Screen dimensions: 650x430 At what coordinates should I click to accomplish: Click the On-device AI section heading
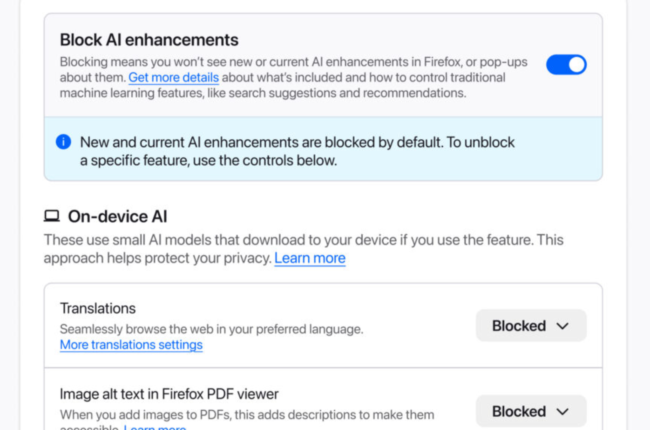[x=117, y=216]
